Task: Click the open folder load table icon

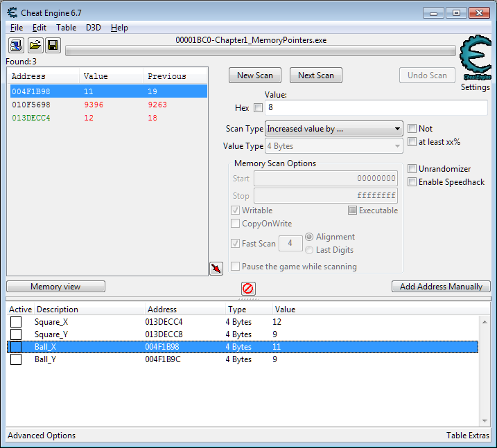Action: 35,46
